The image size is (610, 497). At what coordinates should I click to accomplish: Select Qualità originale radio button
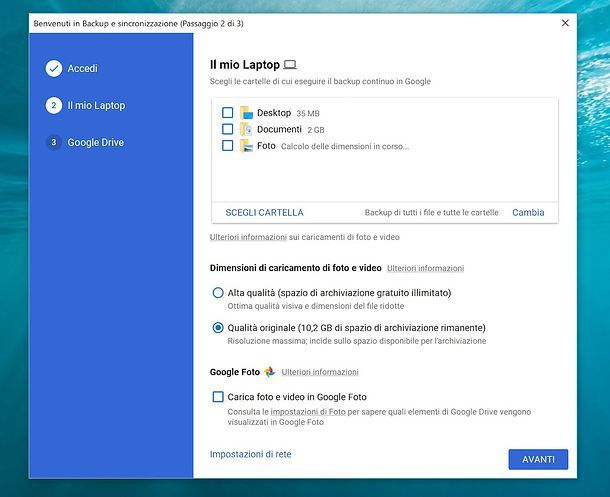click(218, 328)
